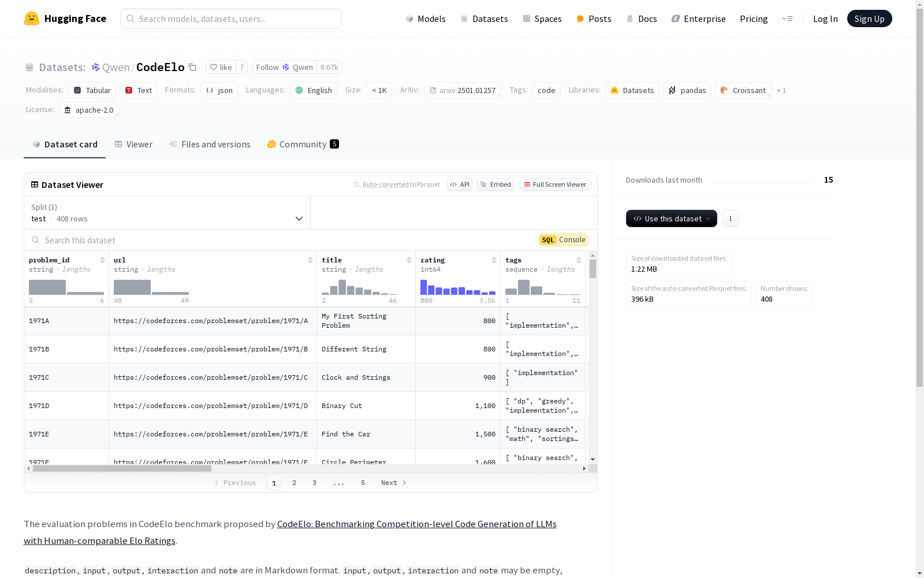Screen dimensions: 924x578
Task: Click the Embed viewer button
Action: [495, 184]
